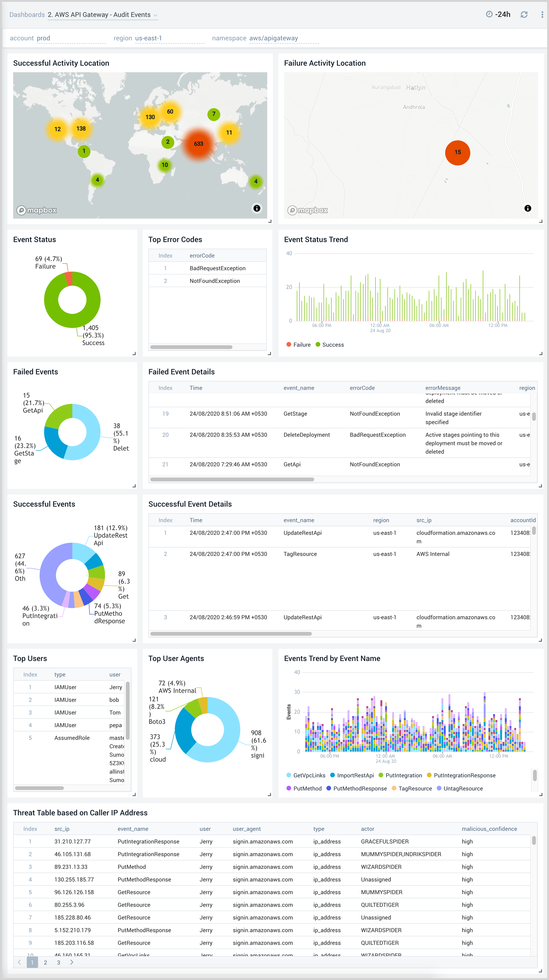Expand the Event Status panel via corner icon
549x980 pixels.
click(x=134, y=353)
